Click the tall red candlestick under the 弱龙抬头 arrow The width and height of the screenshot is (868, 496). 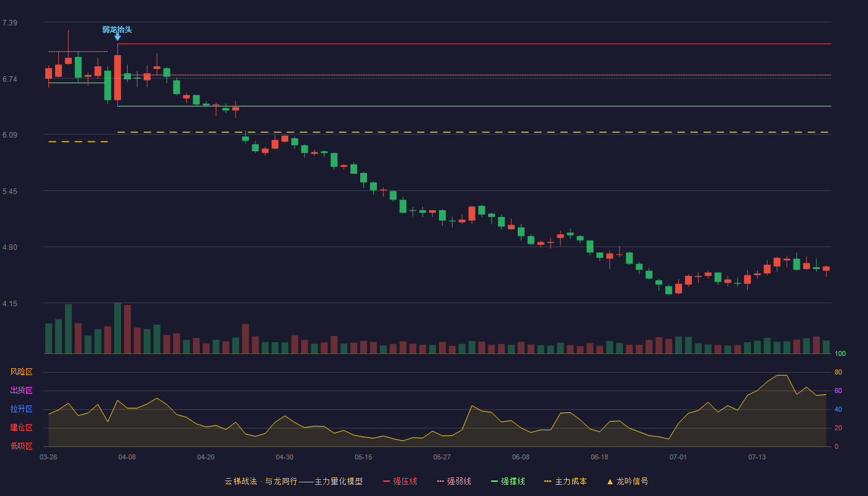click(117, 77)
